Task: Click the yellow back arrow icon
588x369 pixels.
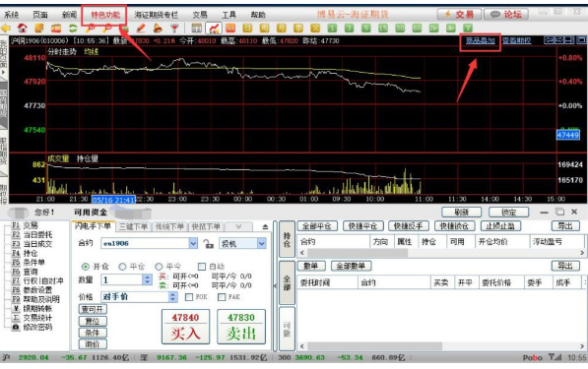Action: 6,29
